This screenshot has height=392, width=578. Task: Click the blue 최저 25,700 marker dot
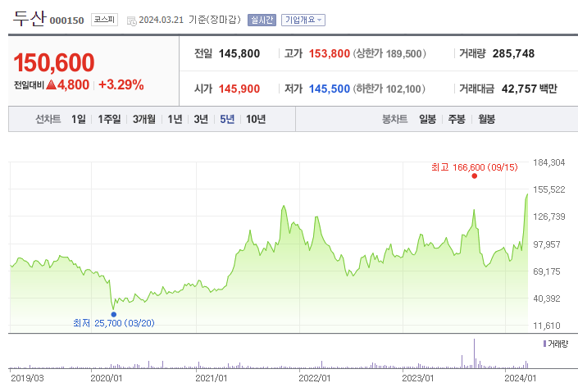pyautogui.click(x=113, y=314)
